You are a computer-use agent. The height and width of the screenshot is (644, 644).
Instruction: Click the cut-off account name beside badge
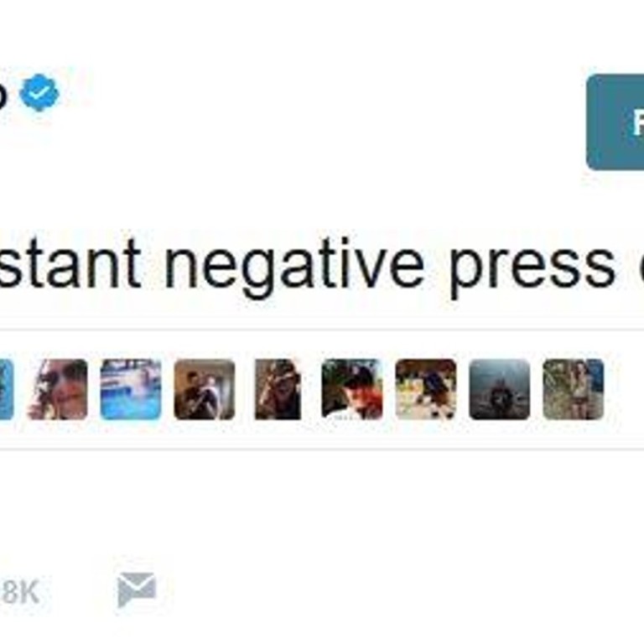coord(3,95)
